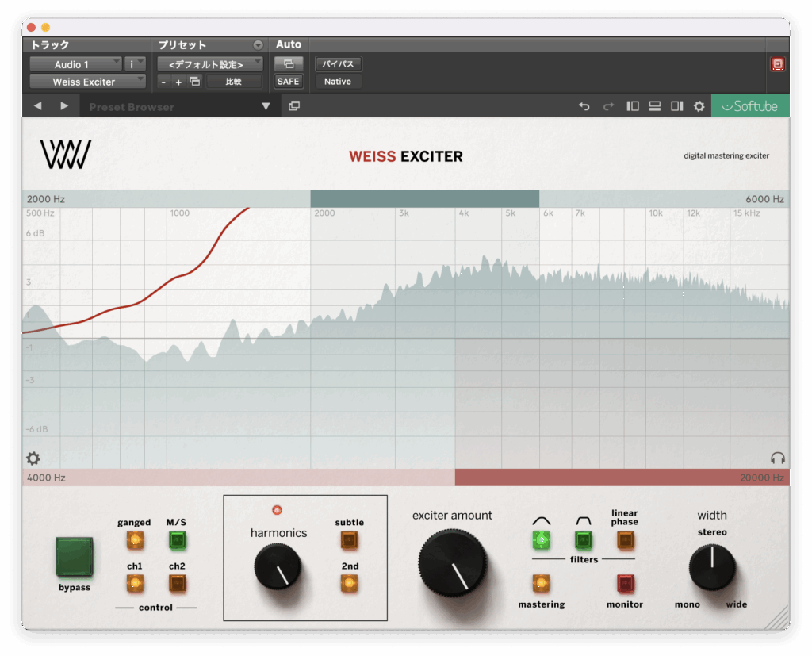Screen dimensions: 812x656
Task: Click the Auto header label
Action: (x=289, y=44)
